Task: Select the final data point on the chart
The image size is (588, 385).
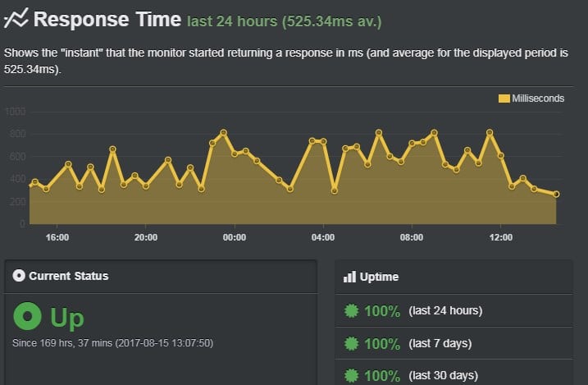Action: point(556,194)
